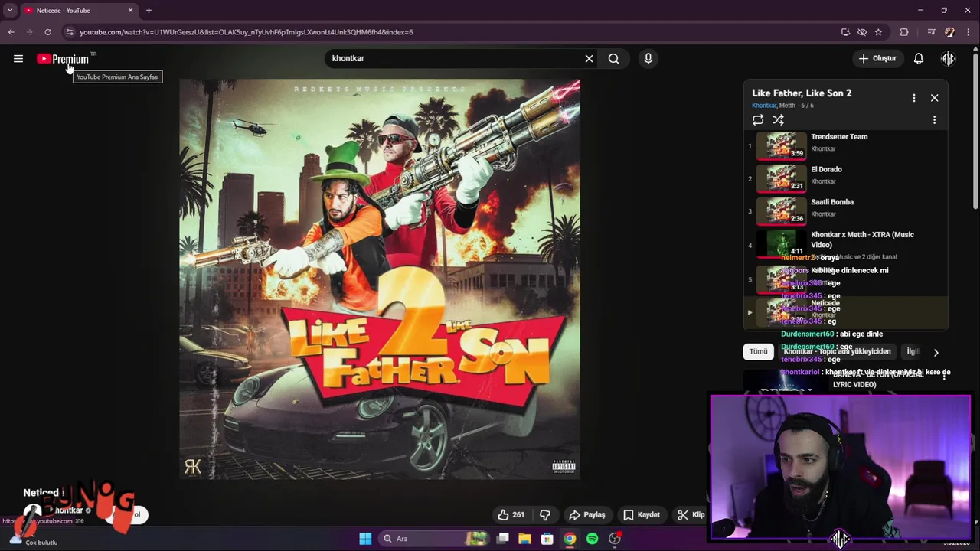Open Chrome extensions puzzle icon
980x551 pixels.
coord(904,32)
